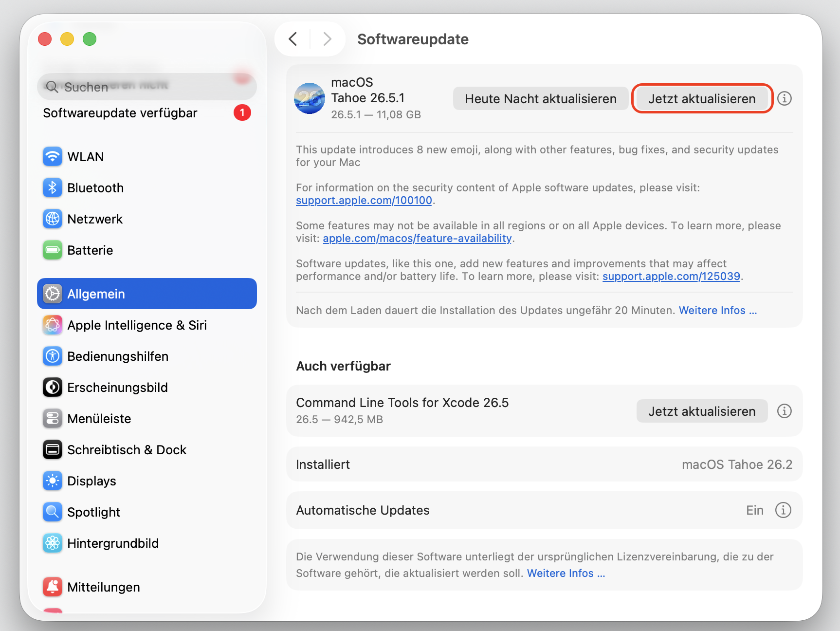Click Jetzt aktualisieren for macOS Tahoe

point(702,99)
